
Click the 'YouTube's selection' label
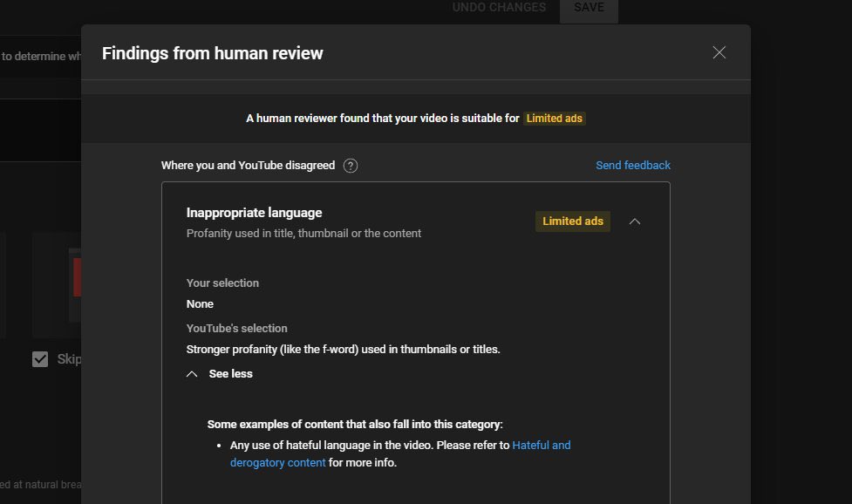(237, 328)
